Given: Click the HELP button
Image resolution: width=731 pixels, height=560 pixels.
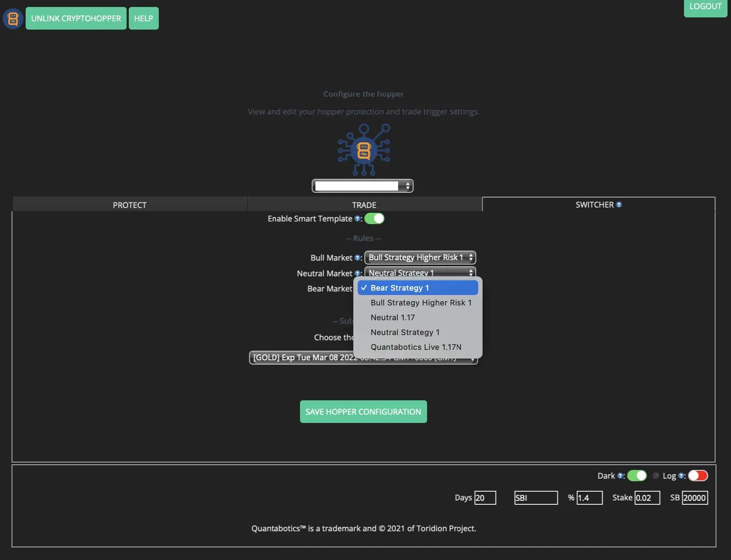Looking at the screenshot, I should coord(144,18).
